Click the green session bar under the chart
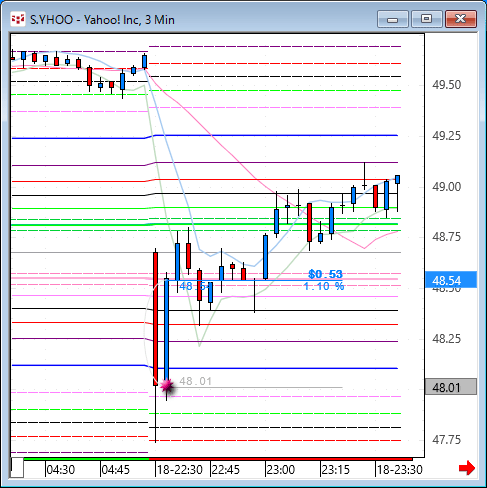The height and width of the screenshot is (488, 487). (x=86, y=459)
